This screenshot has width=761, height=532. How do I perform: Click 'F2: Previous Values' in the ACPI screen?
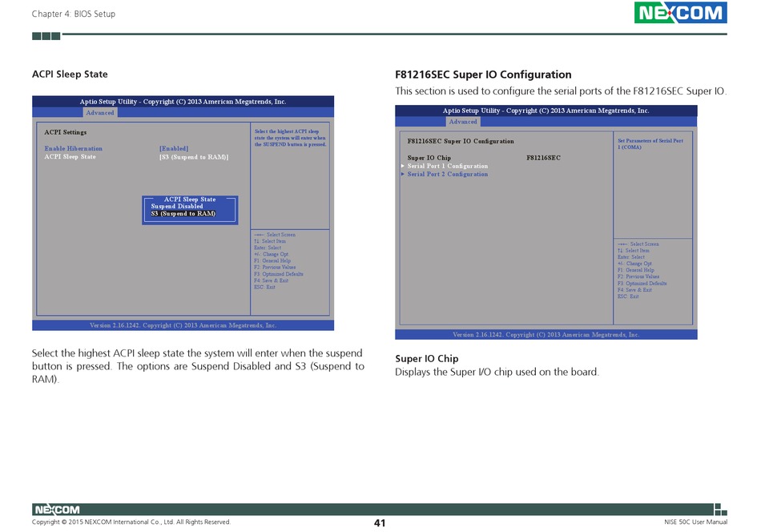pos(275,268)
